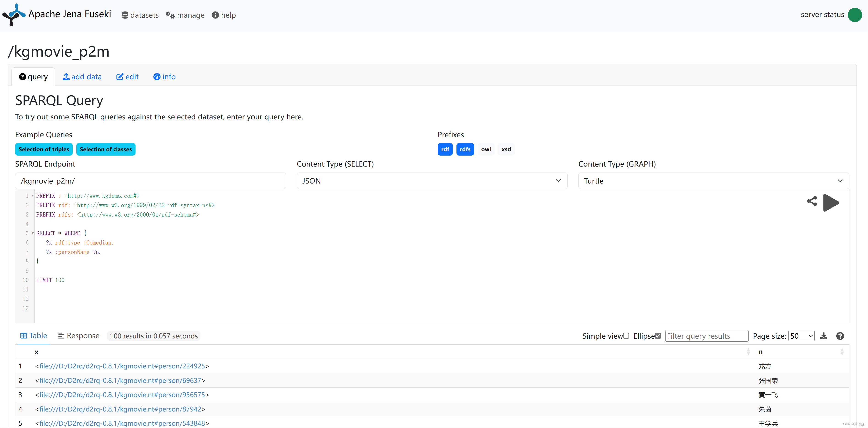Change the Page size dropdown
The image size is (868, 428).
pyautogui.click(x=801, y=336)
